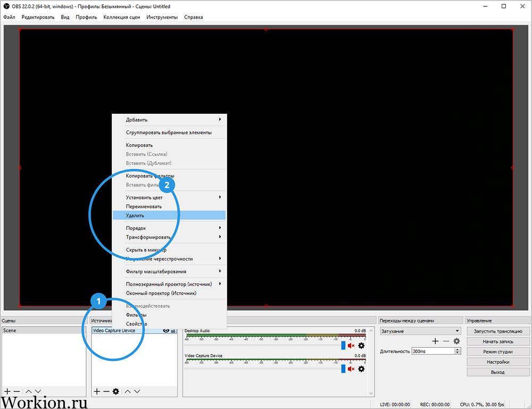Click Desktop Audio volume slider handle

point(343,346)
